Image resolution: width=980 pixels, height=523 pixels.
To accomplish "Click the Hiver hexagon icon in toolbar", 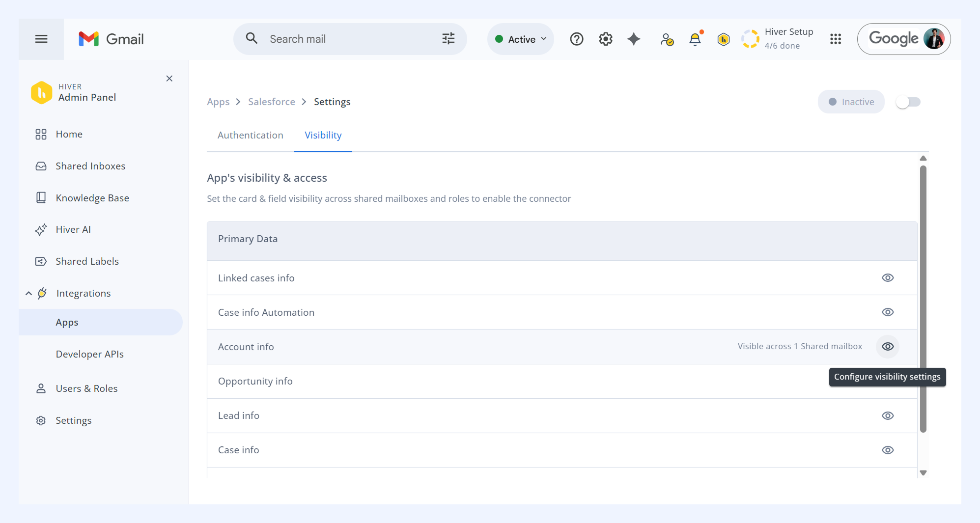I will (x=724, y=39).
